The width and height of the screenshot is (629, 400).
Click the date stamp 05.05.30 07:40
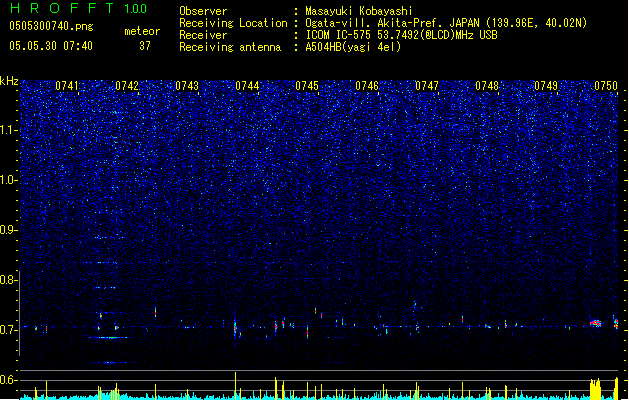[x=51, y=46]
